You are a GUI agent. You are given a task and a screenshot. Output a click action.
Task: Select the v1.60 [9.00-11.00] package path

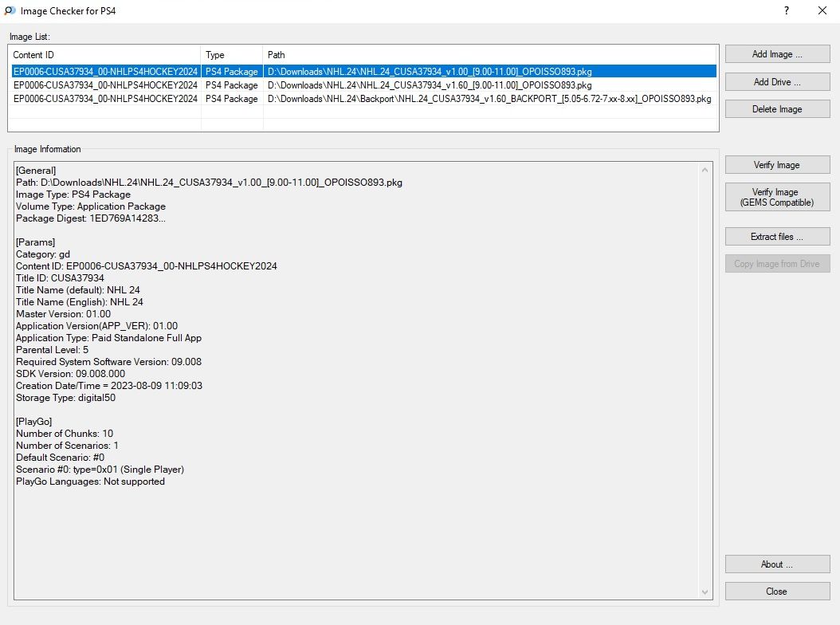click(430, 85)
